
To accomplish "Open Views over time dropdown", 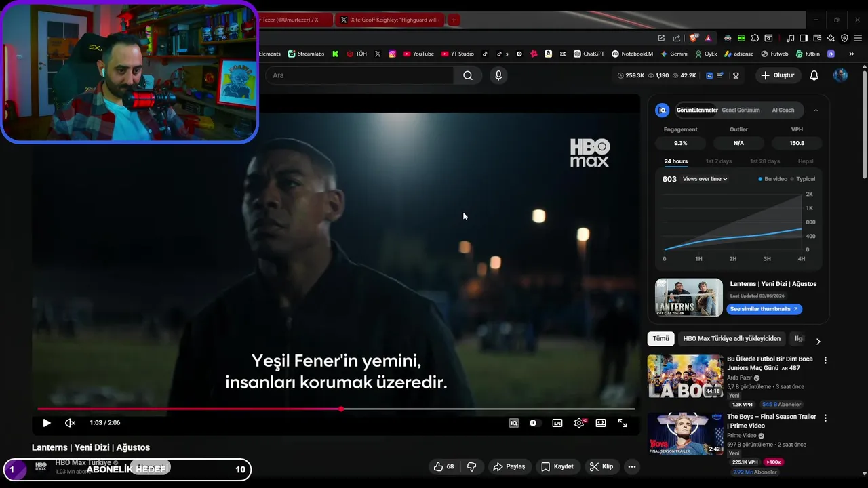I will pos(705,179).
